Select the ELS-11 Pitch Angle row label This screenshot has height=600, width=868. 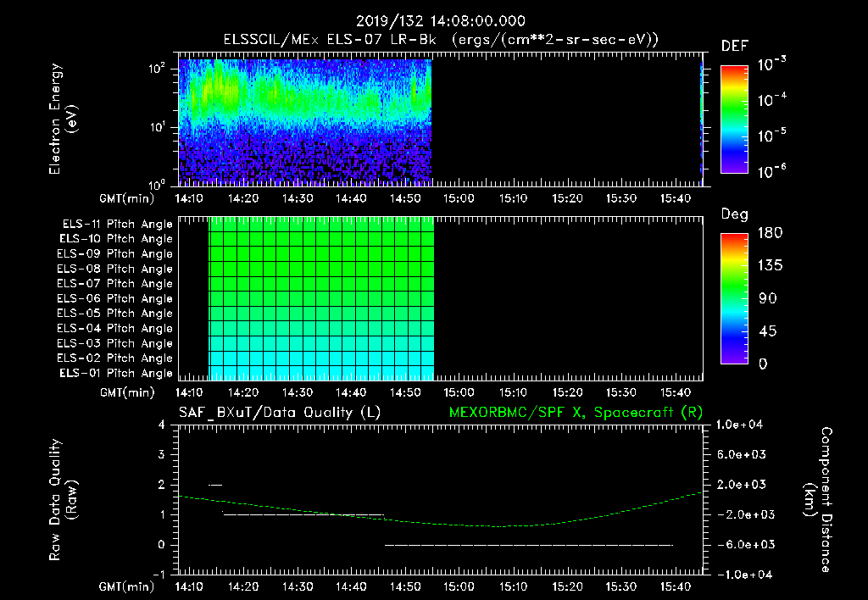pos(114,224)
